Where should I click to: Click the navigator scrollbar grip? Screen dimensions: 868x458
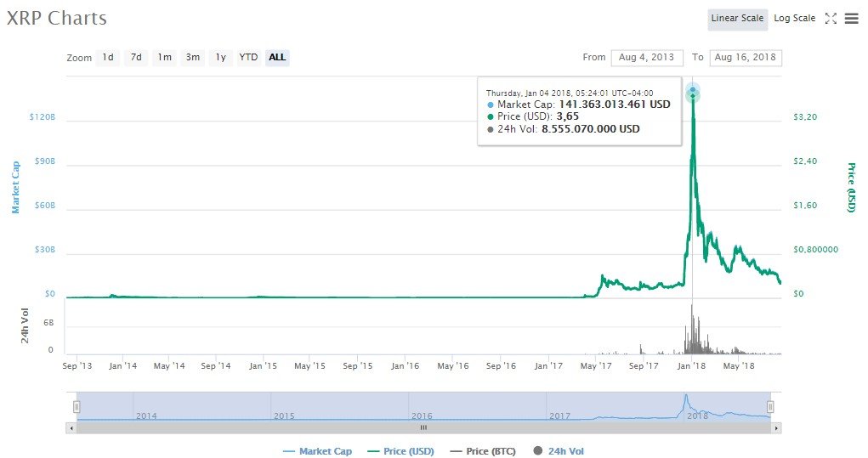pyautogui.click(x=423, y=427)
